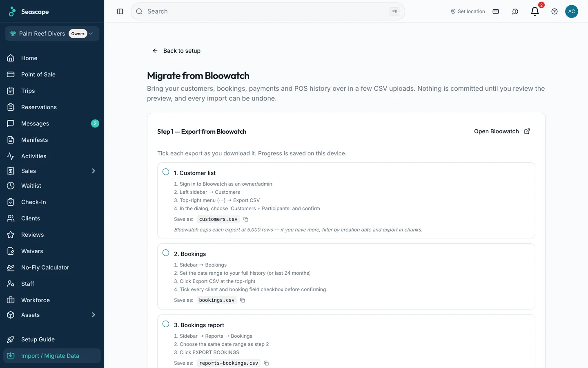Image resolution: width=588 pixels, height=368 pixels.
Task: Tick the Bookings report export as done
Action: point(166,324)
